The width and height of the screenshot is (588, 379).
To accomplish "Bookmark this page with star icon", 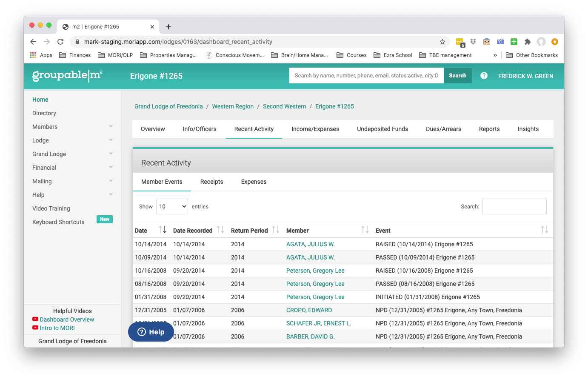I will [x=442, y=42].
